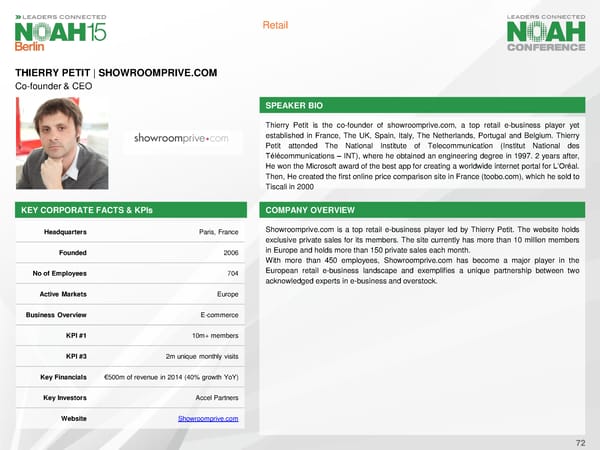600x450 pixels.
Task: Select the Key Financials revenue text
Action: coord(170,377)
